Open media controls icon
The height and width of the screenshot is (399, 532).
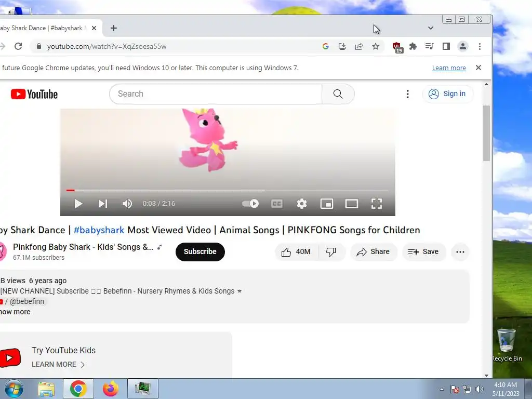coord(430,46)
